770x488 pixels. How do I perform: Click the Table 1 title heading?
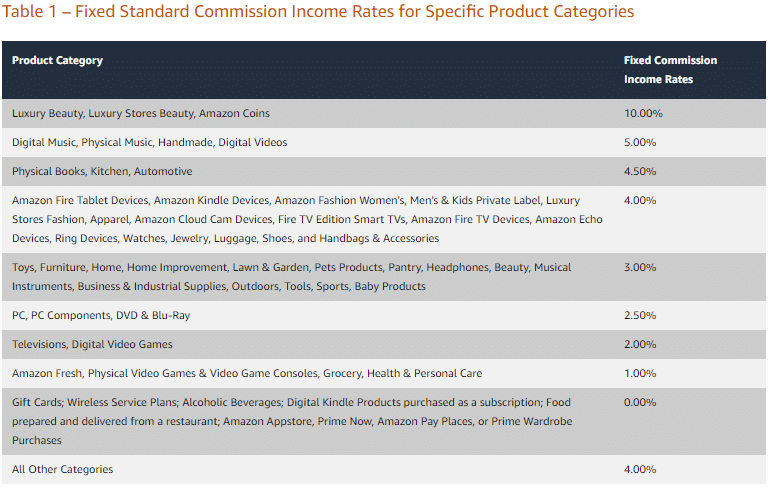318,11
